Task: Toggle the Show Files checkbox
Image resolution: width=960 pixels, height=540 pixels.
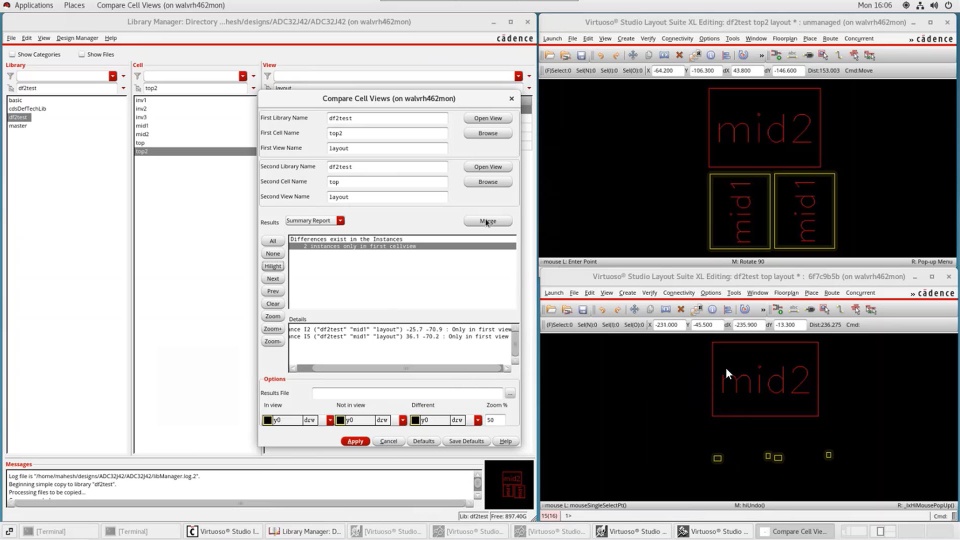Action: (x=81, y=54)
